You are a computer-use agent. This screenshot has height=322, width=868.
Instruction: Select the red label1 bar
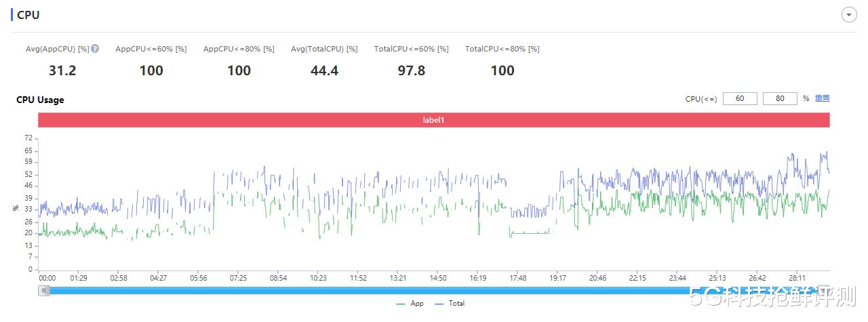pos(434,120)
